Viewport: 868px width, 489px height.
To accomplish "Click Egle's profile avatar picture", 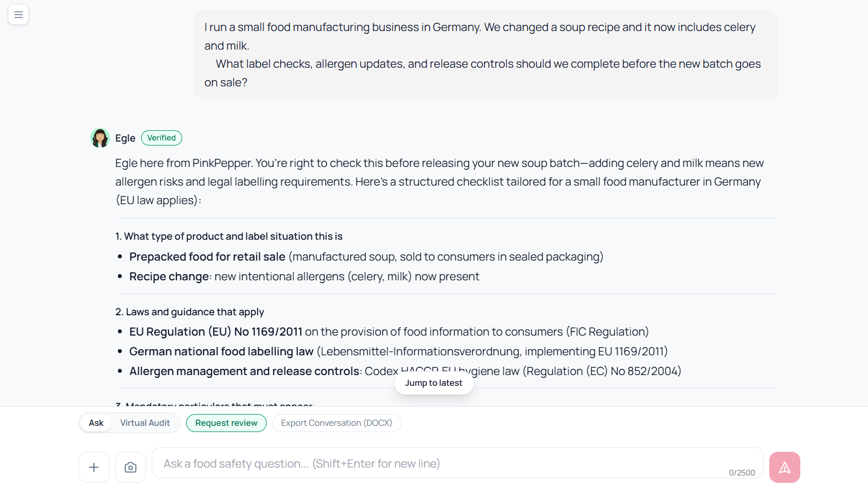I will click(100, 138).
